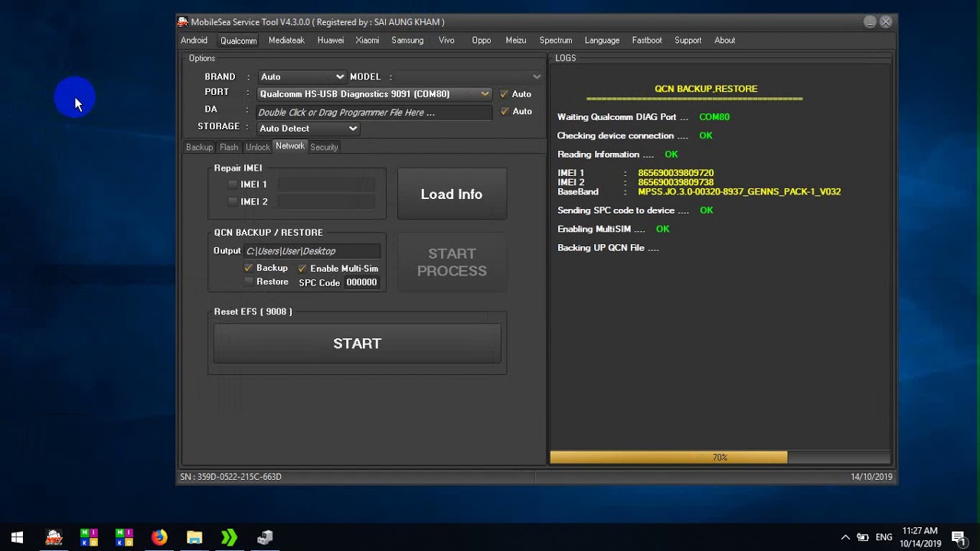Click the IMEI 1 input field
980x551 pixels.
pyautogui.click(x=327, y=184)
